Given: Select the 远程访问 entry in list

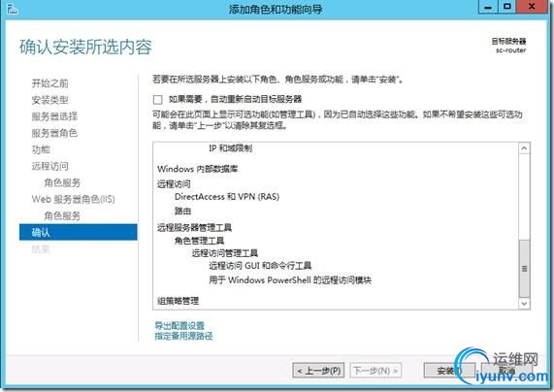Looking at the screenshot, I should pos(174,183).
